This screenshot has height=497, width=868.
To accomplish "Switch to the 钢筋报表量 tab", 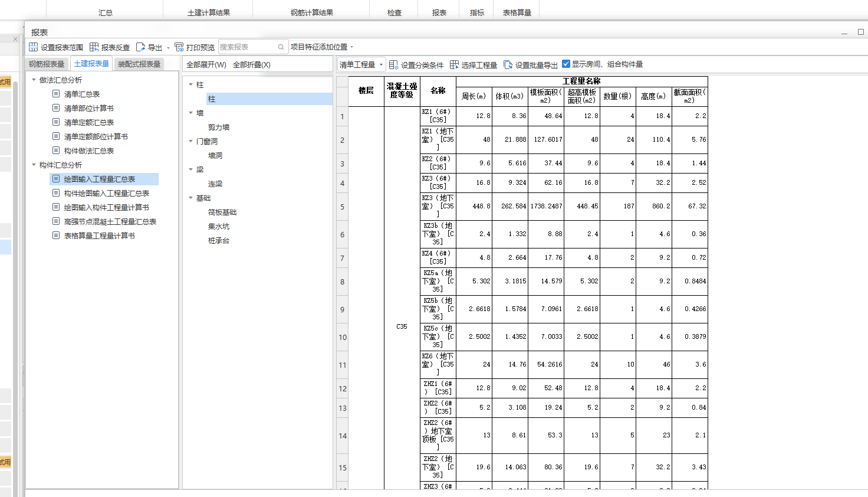I will [x=47, y=64].
